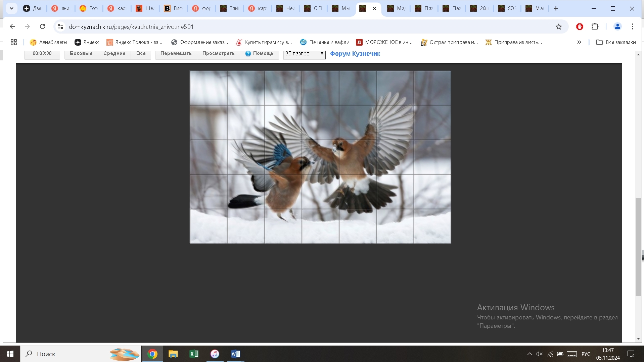Reload the puzzle page
The image size is (644, 362).
click(x=42, y=27)
